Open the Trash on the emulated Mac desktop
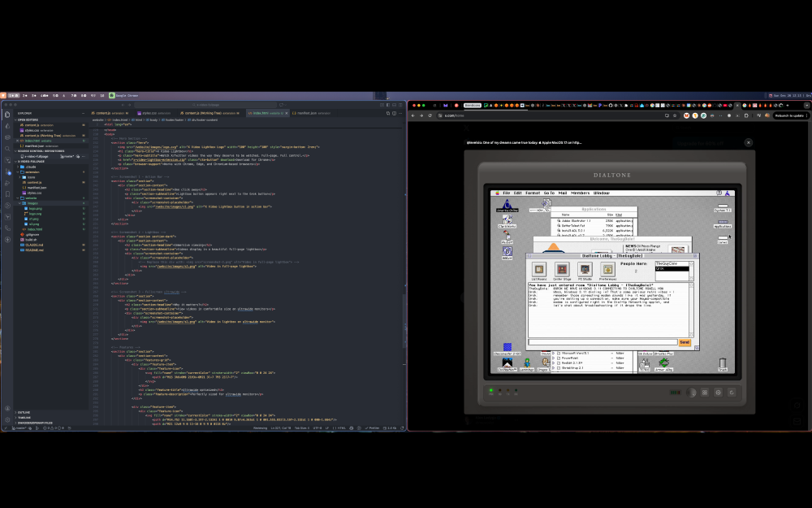Screen dimensions: 812x508 pos(721,362)
